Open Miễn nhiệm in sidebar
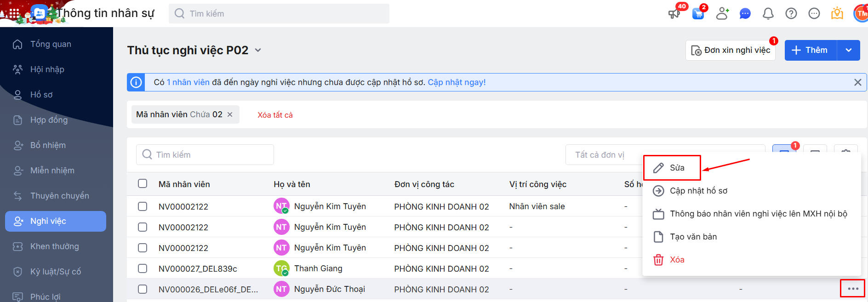 56,171
